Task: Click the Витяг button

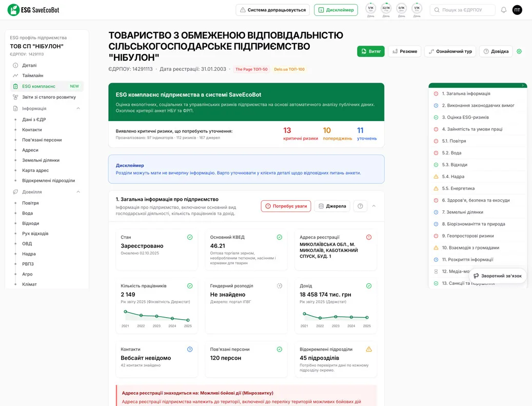Action: (x=371, y=51)
